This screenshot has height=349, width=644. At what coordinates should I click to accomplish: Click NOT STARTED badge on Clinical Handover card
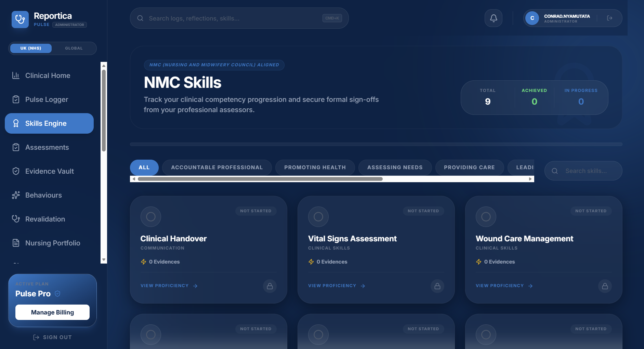256,211
